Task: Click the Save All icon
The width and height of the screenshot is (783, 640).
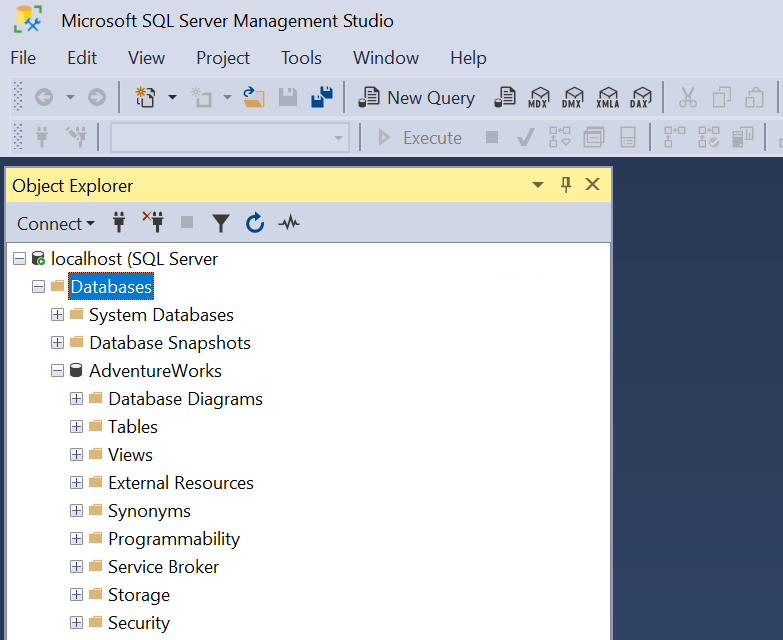Action: [x=321, y=97]
